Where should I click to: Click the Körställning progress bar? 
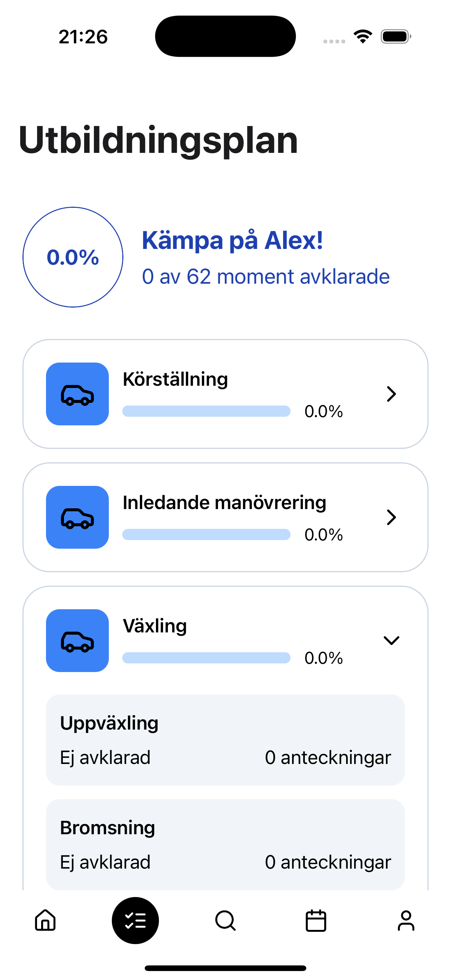point(206,411)
